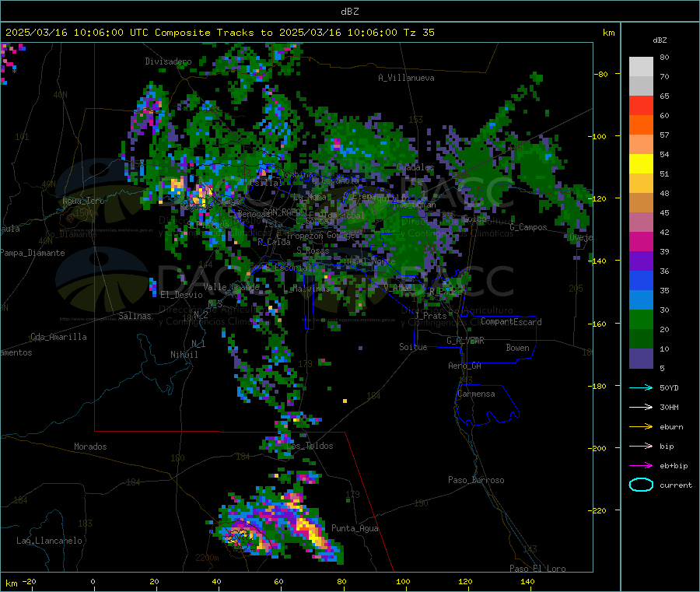Click the Lag.Llancanelo location label
The height and width of the screenshot is (592, 700).
[x=49, y=541]
